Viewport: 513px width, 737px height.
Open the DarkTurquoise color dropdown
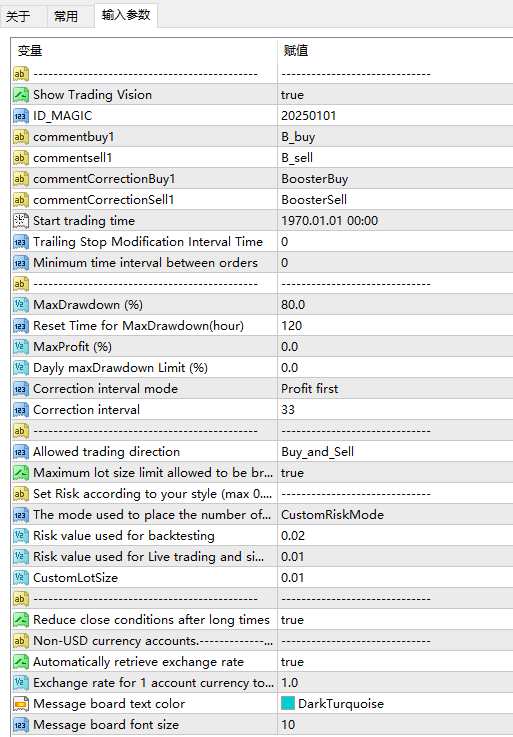[x=395, y=704]
